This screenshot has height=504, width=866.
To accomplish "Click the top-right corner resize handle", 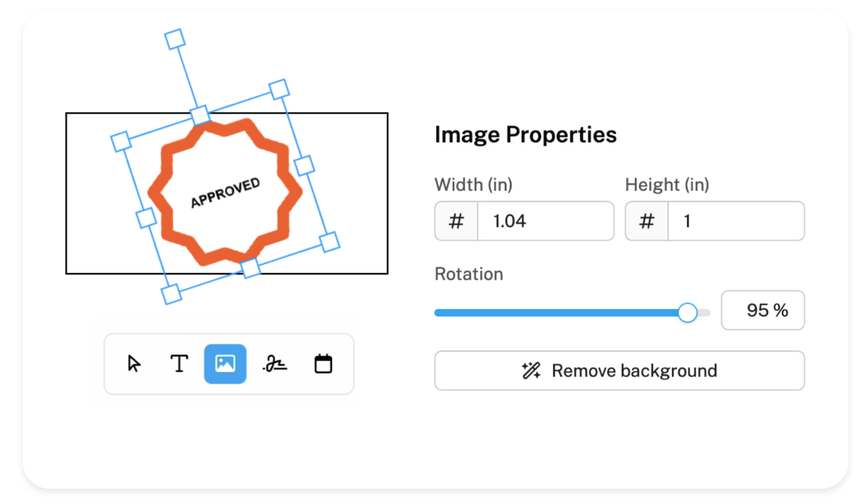I will 278,90.
